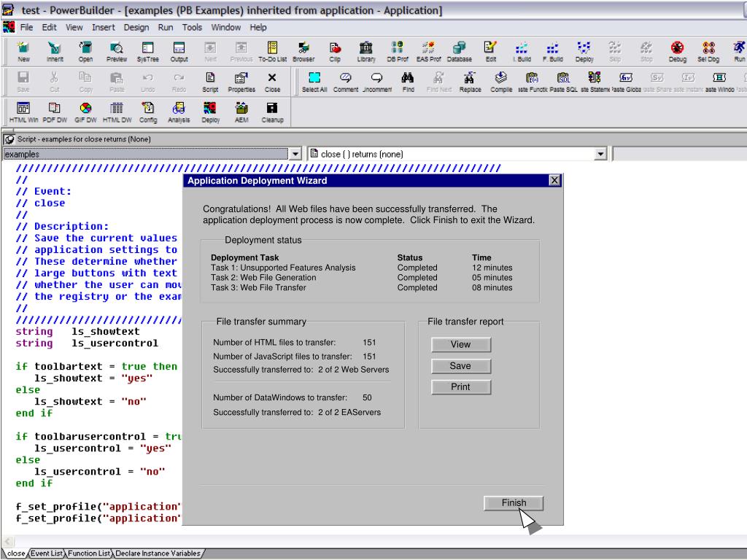Open the Tools menu
This screenshot has width=747, height=560.
click(x=192, y=28)
